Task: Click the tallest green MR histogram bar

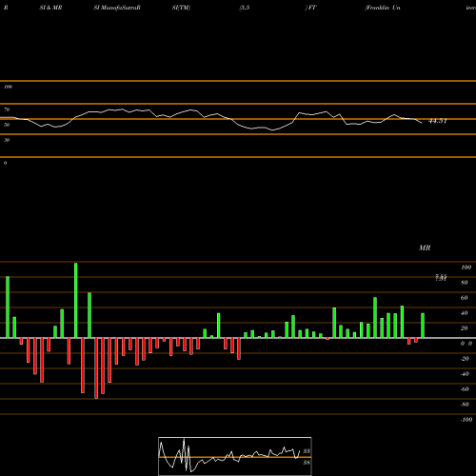Action: coord(76,300)
